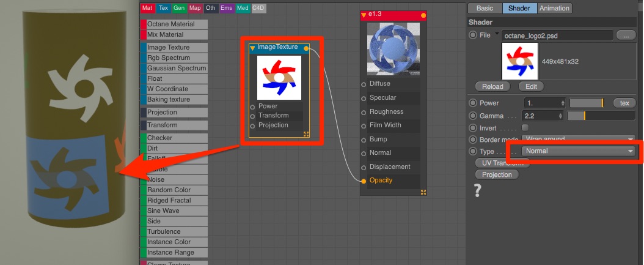This screenshot has width=644, height=265.
Task: Select Side node in list
Action: tap(174, 221)
